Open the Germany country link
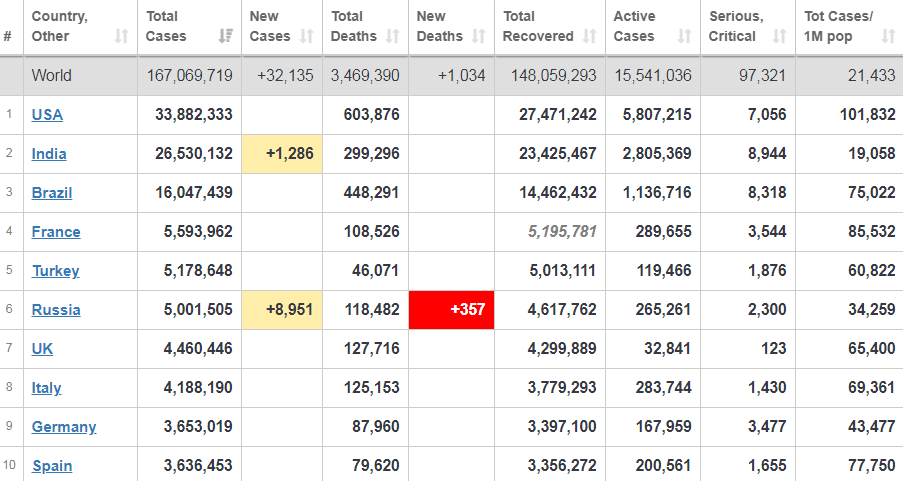Viewport: 903px width, 481px height. [64, 427]
